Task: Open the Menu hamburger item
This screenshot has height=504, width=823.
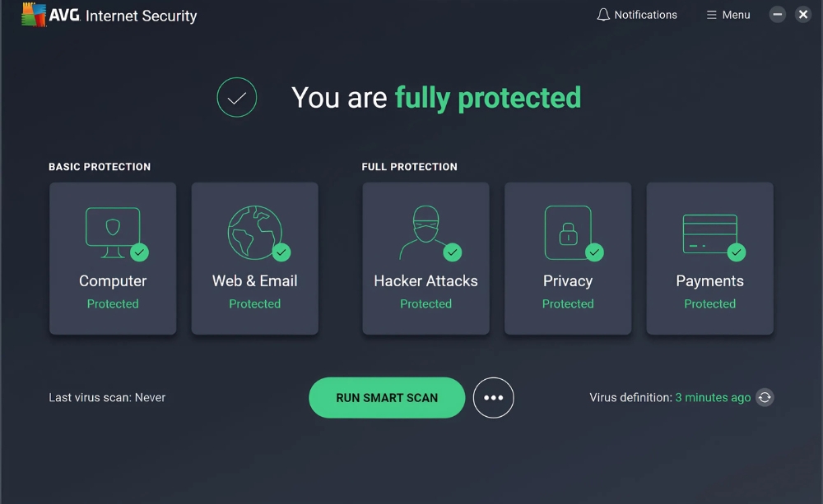Action: pyautogui.click(x=728, y=15)
